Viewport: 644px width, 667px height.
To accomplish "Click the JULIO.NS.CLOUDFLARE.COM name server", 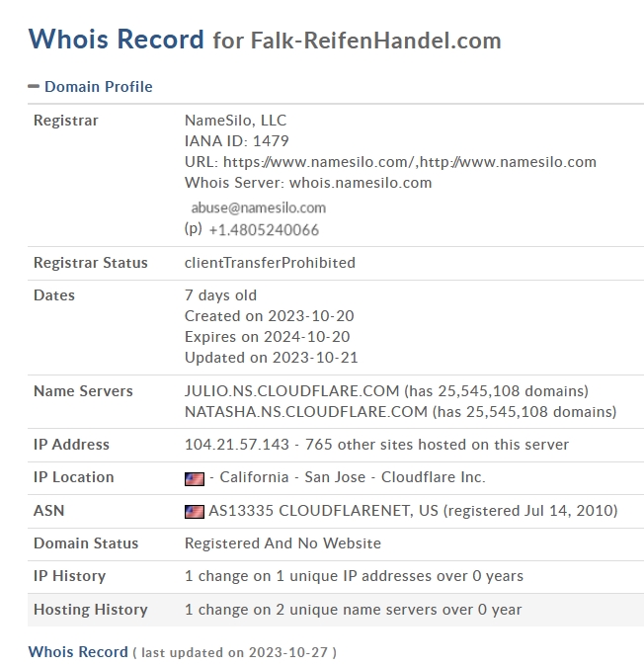I will point(292,391).
